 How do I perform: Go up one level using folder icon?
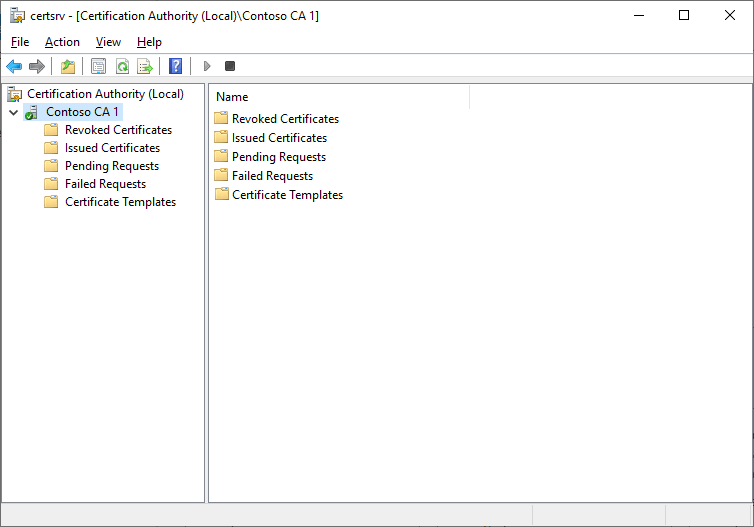[x=68, y=66]
